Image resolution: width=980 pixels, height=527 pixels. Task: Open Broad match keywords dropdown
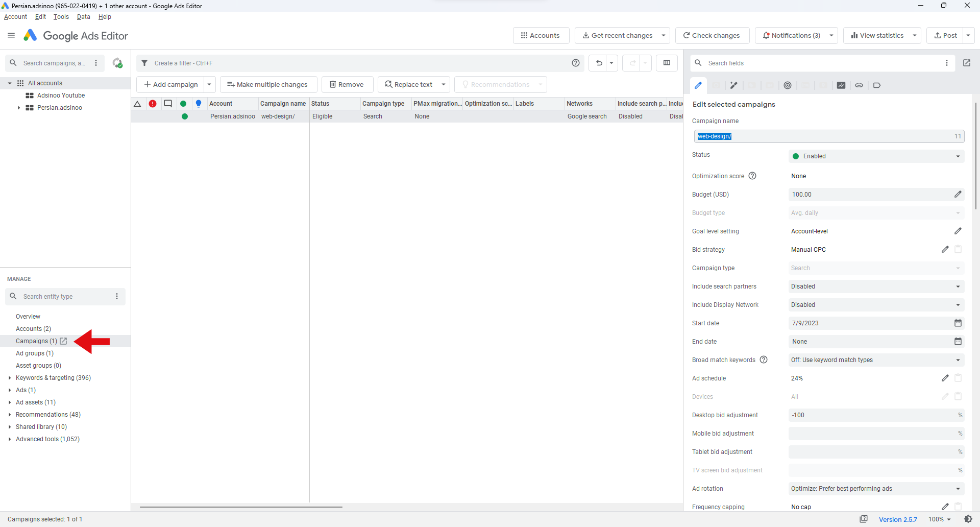(876, 360)
